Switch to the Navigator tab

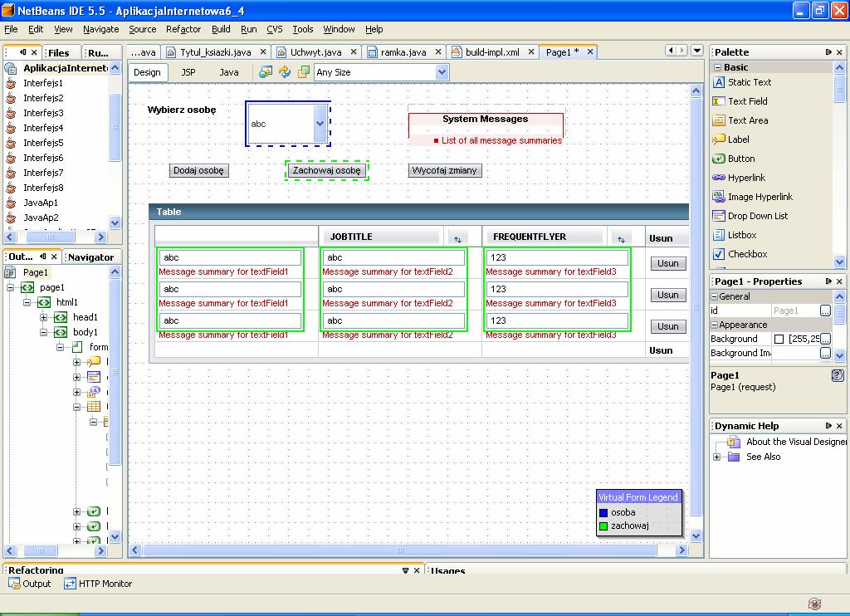90,257
